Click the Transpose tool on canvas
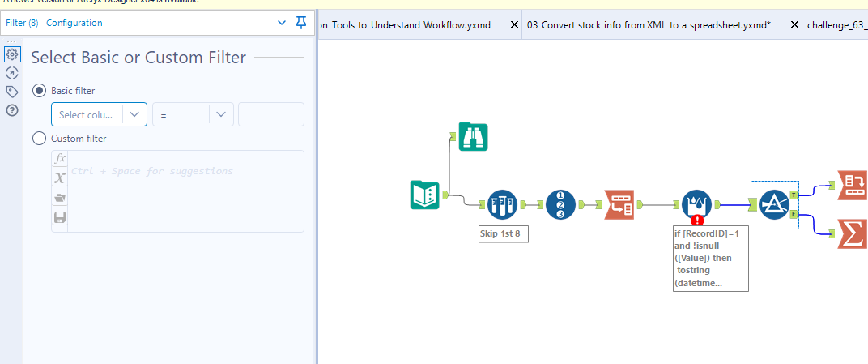 pyautogui.click(x=619, y=205)
